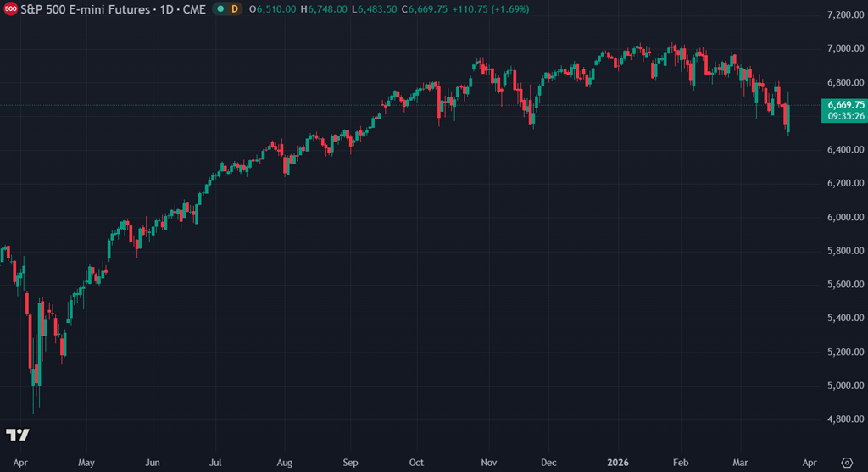
Task: Click the Sep label on time axis
Action: [x=351, y=464]
